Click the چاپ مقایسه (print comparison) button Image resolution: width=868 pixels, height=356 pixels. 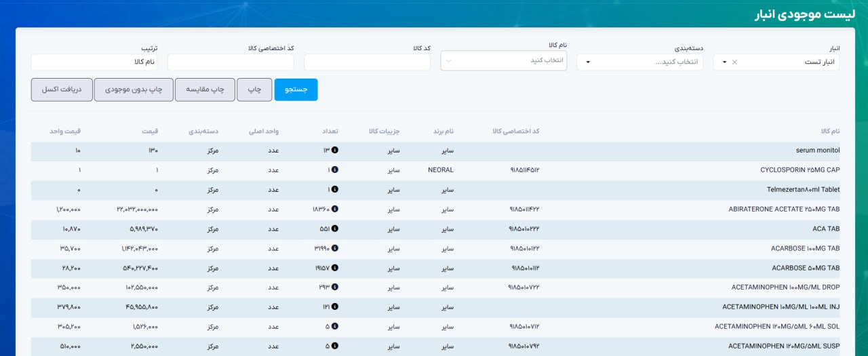pos(205,90)
